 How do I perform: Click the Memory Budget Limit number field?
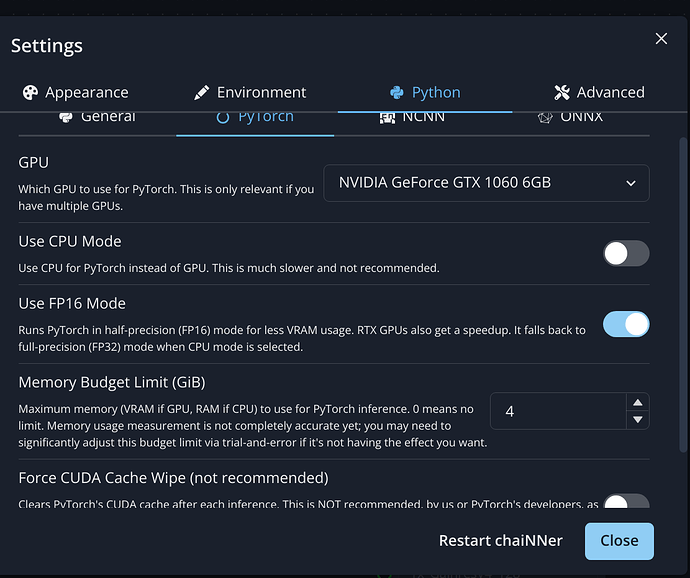coord(557,411)
